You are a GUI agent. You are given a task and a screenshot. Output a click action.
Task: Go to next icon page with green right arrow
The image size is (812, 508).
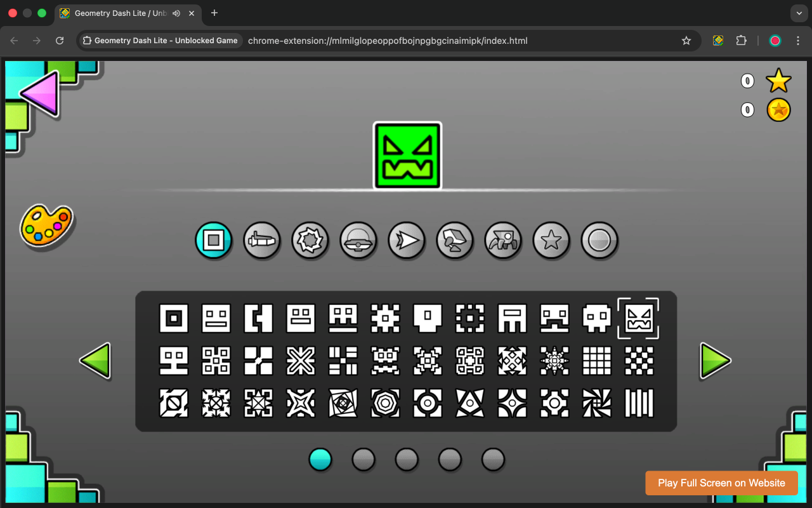[x=715, y=361]
